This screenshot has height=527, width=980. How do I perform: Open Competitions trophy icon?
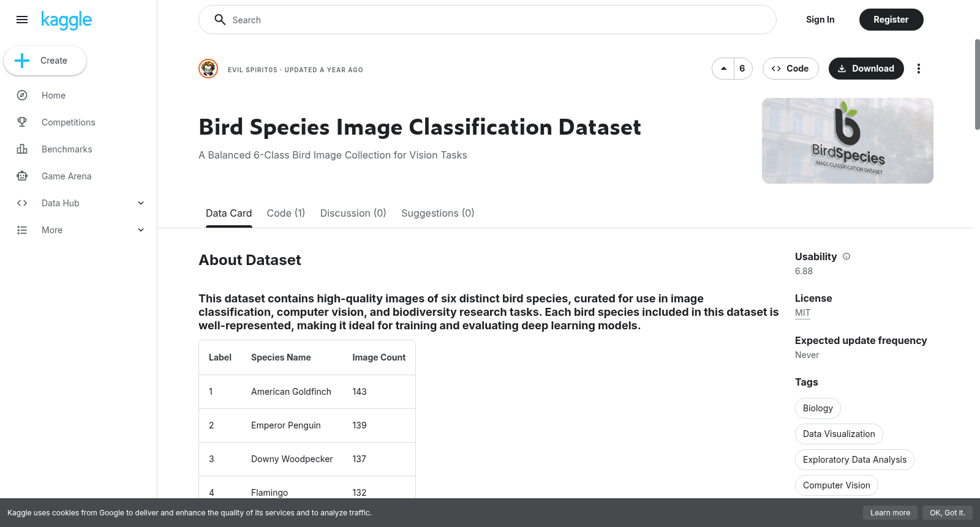click(22, 122)
